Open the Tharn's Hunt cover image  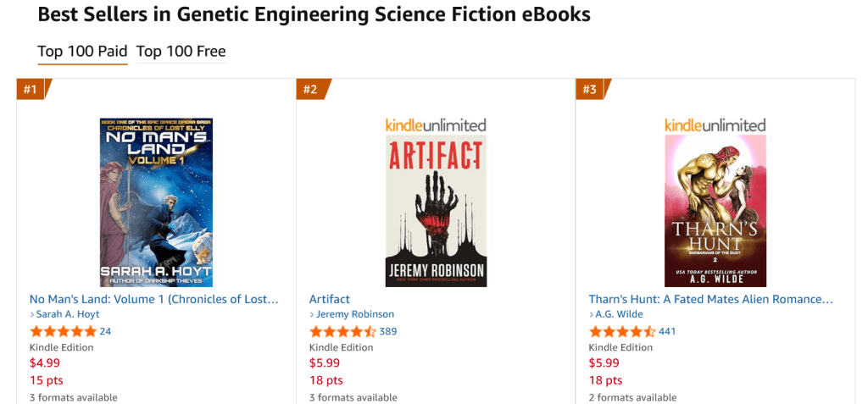(x=715, y=211)
